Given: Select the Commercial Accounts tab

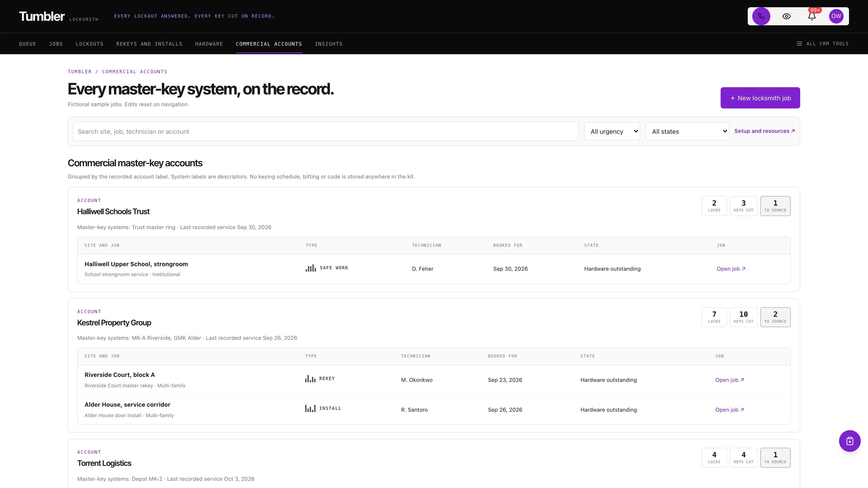Looking at the screenshot, I should coord(269,44).
